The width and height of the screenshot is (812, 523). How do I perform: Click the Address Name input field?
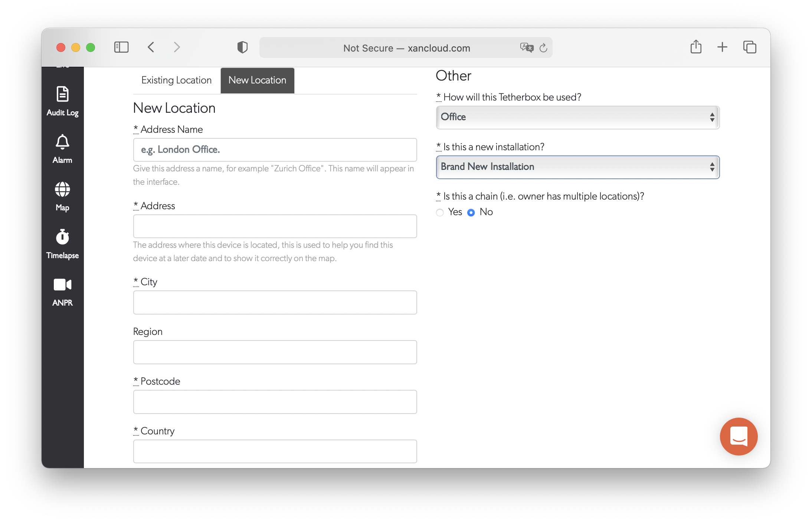[275, 149]
